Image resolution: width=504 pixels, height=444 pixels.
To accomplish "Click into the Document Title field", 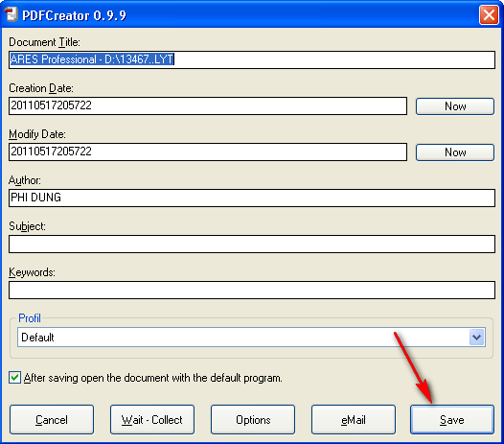I will click(x=252, y=59).
